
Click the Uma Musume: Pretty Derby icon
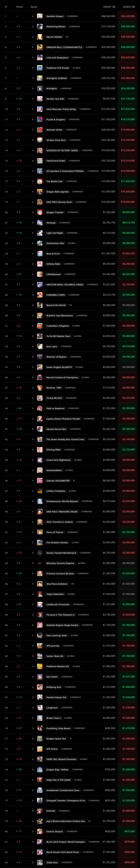[x=40, y=109]
